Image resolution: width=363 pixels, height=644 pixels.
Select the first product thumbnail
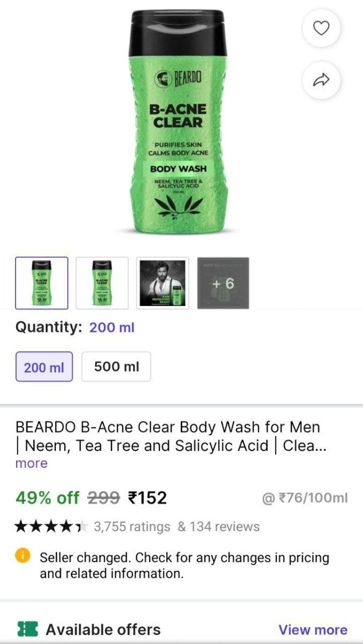(x=42, y=283)
